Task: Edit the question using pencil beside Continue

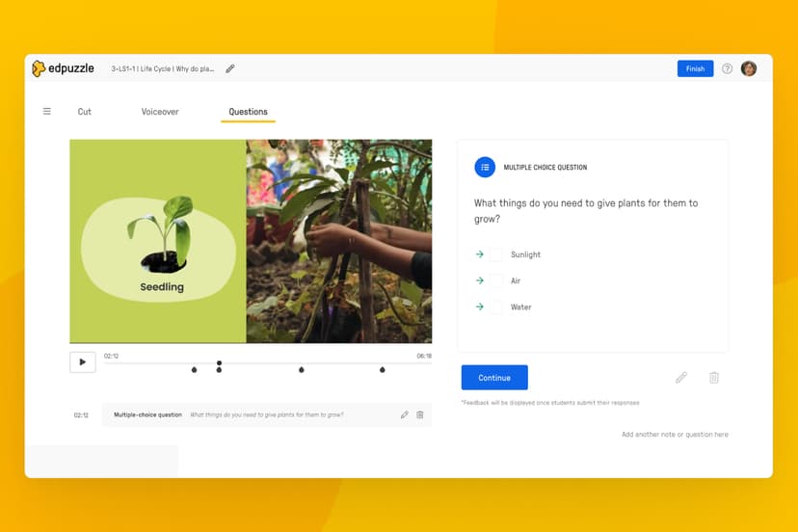Action: pyautogui.click(x=681, y=377)
